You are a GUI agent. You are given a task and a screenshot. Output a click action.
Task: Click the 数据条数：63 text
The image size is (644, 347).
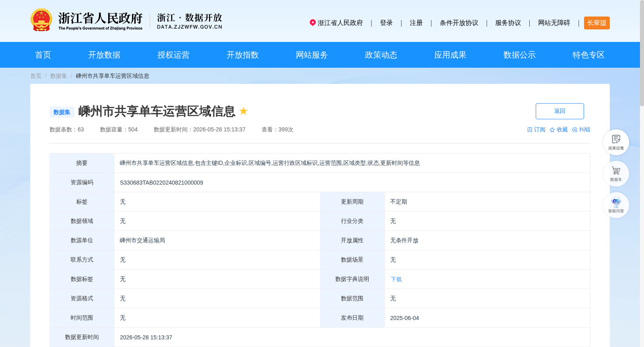tap(67, 130)
